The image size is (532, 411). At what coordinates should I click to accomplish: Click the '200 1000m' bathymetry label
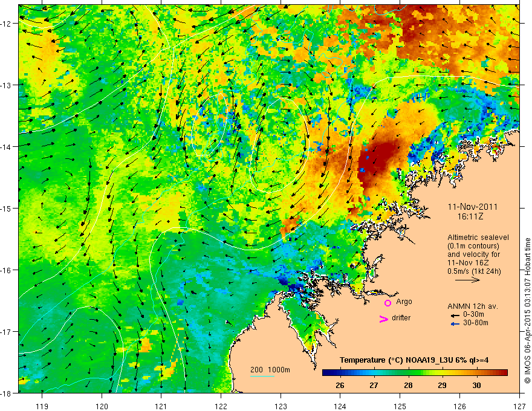click(x=270, y=370)
